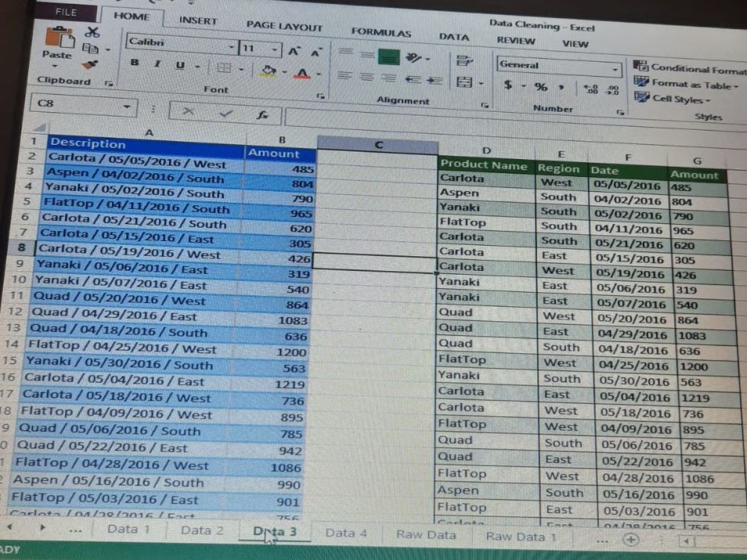747x560 pixels.
Task: Click the sheet tab scroll right arrow
Action: 42,528
